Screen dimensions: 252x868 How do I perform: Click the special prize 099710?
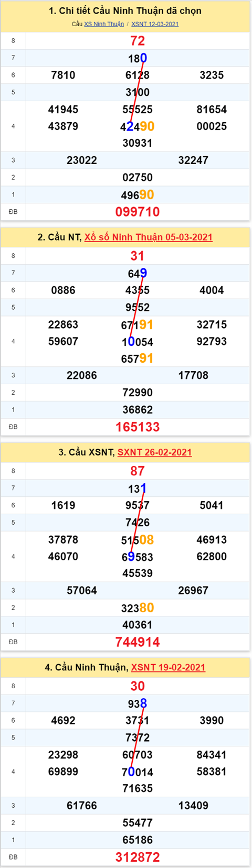click(138, 212)
